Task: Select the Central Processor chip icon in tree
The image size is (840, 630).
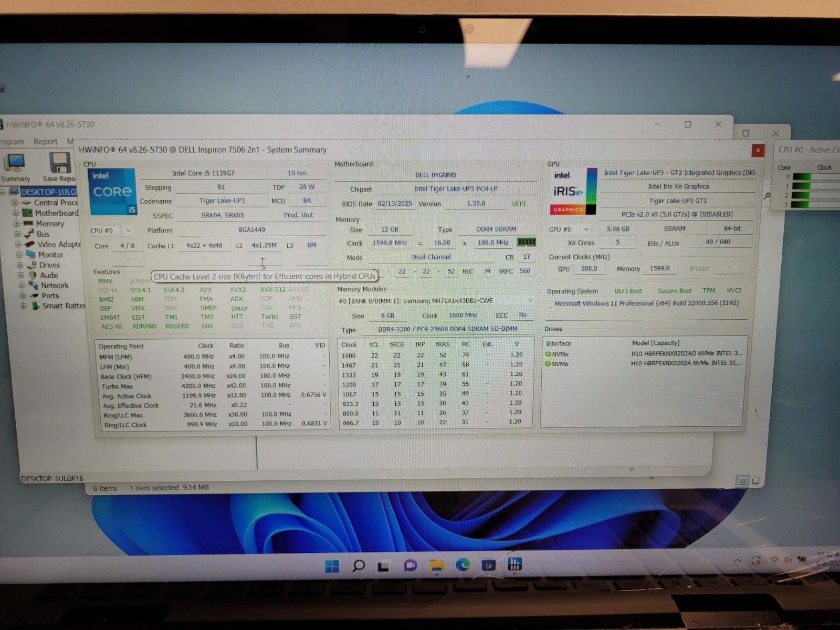Action: tap(27, 203)
